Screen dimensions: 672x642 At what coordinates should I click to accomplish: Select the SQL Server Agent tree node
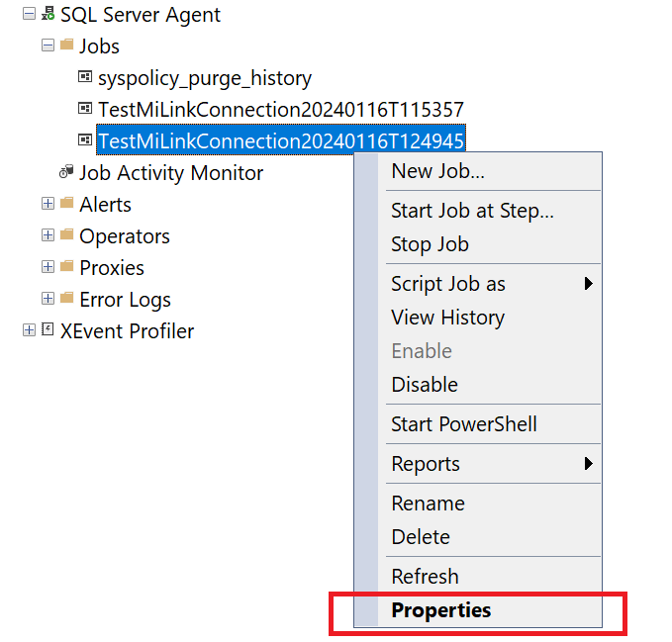coord(141,15)
